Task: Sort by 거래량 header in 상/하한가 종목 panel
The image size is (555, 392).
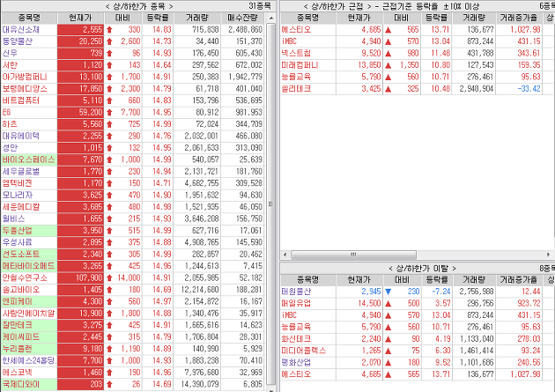Action: (x=197, y=18)
